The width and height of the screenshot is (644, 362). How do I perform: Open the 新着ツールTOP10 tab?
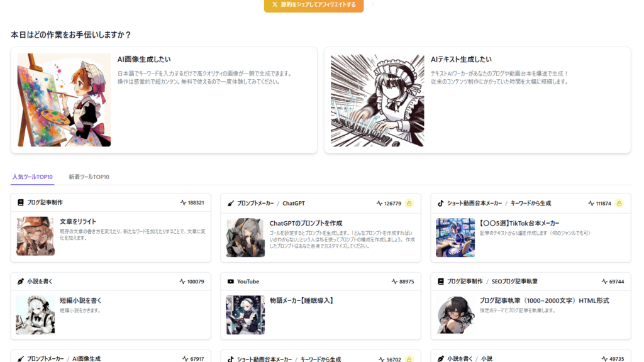(x=89, y=177)
